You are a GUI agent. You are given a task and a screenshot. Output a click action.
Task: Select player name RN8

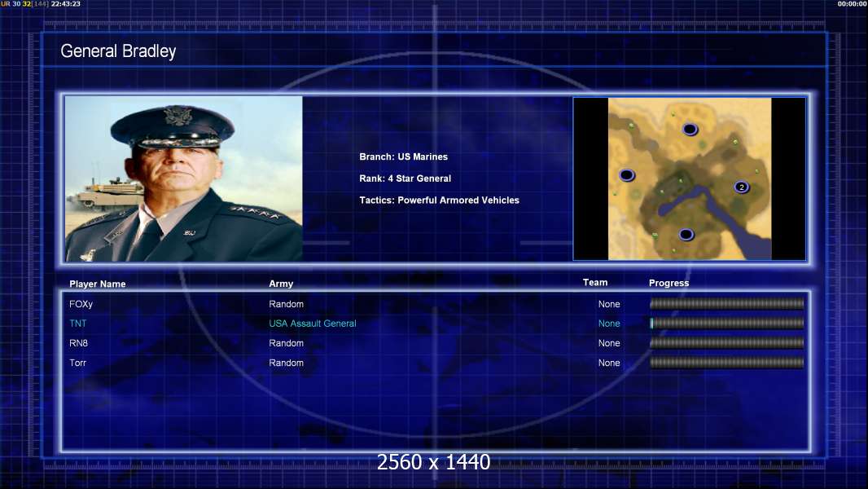coord(79,343)
